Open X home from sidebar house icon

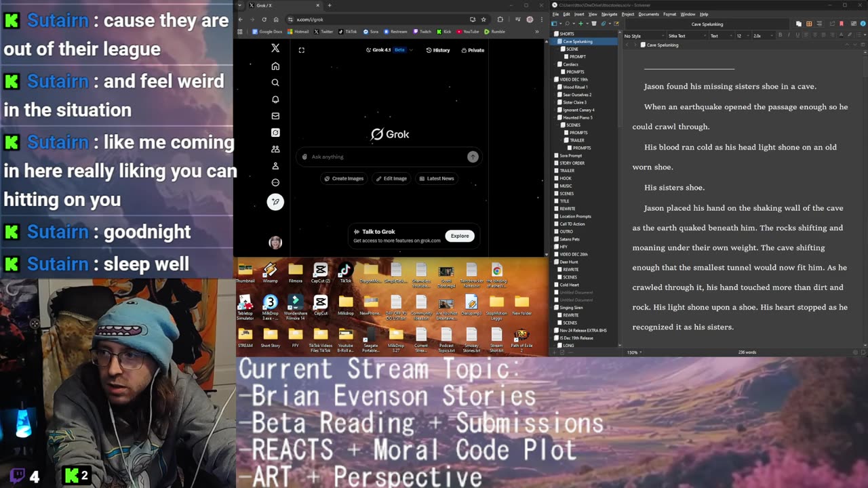pyautogui.click(x=275, y=66)
